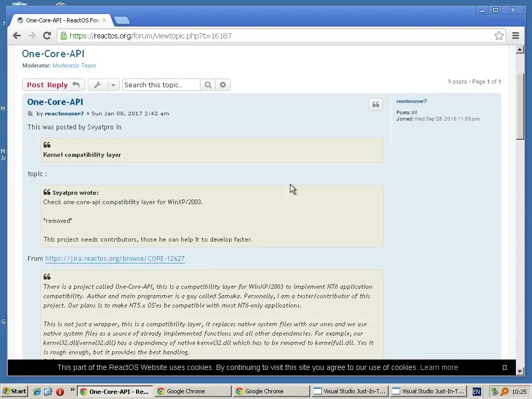The width and height of the screenshot is (532, 399).
Task: Click the taskbar clock showing 10:25
Action: click(519, 392)
